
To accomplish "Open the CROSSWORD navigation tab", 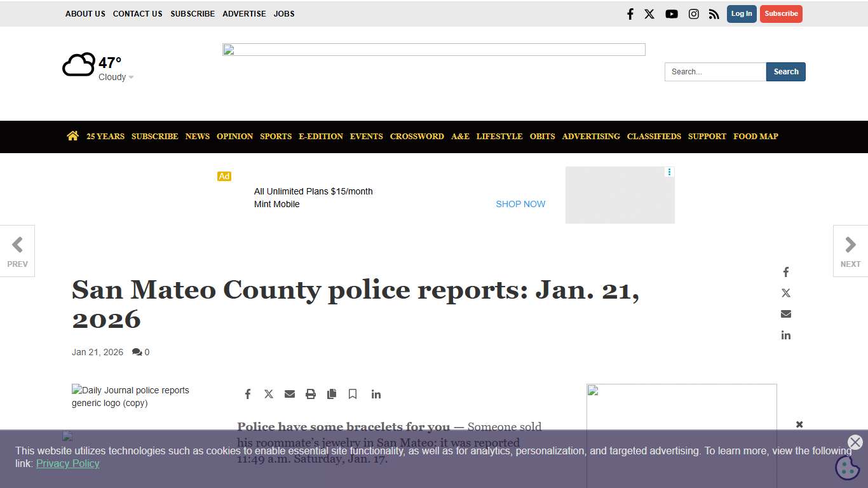I will coord(417,136).
